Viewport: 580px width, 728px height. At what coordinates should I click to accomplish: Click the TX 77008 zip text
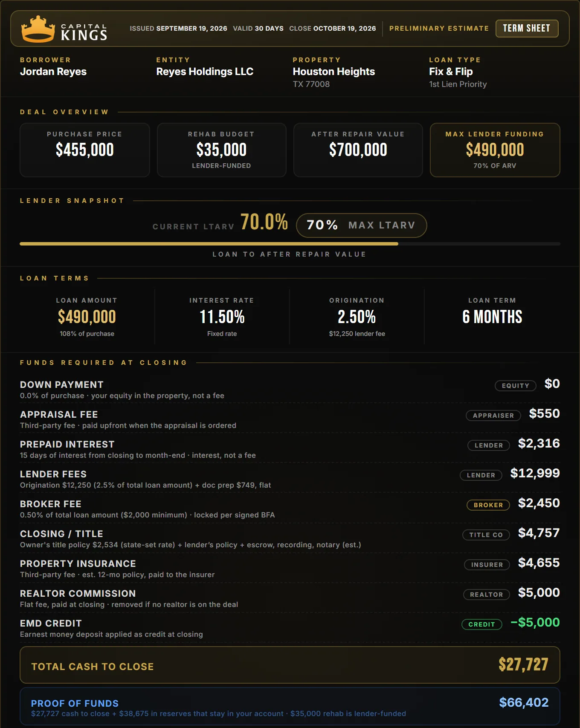[x=311, y=84]
